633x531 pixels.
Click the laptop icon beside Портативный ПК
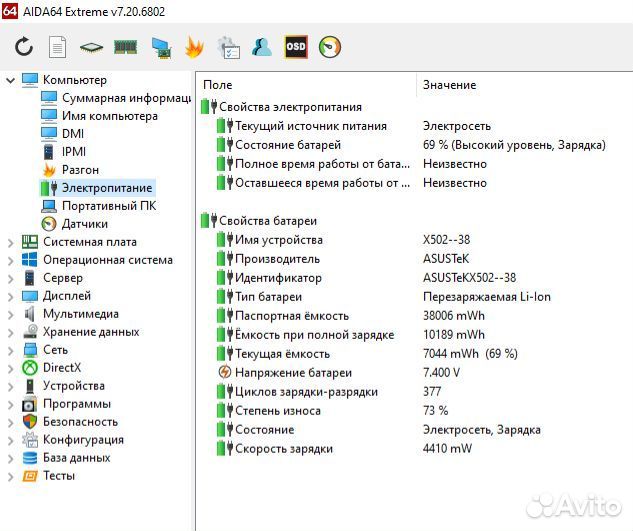pos(49,206)
